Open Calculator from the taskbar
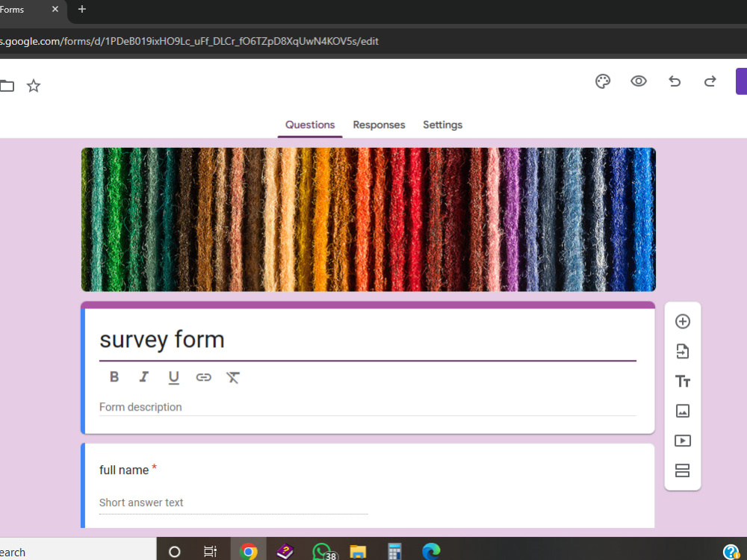Screen dimensions: 747x560 click(394, 552)
